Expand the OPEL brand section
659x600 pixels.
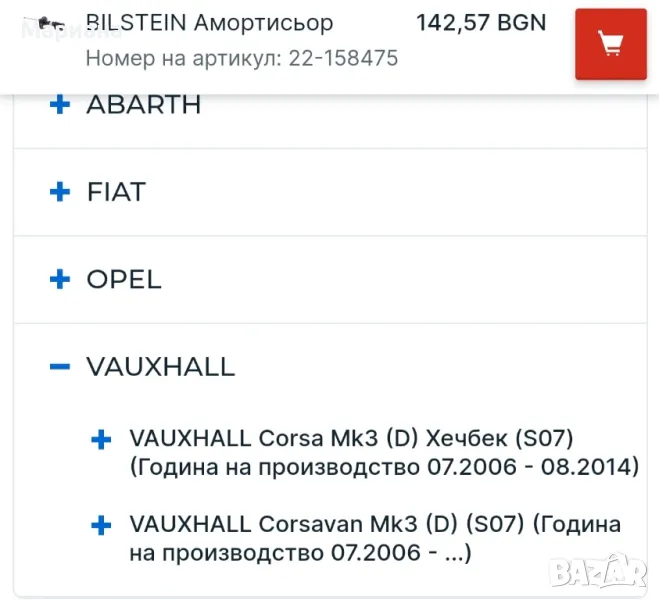[x=124, y=279]
